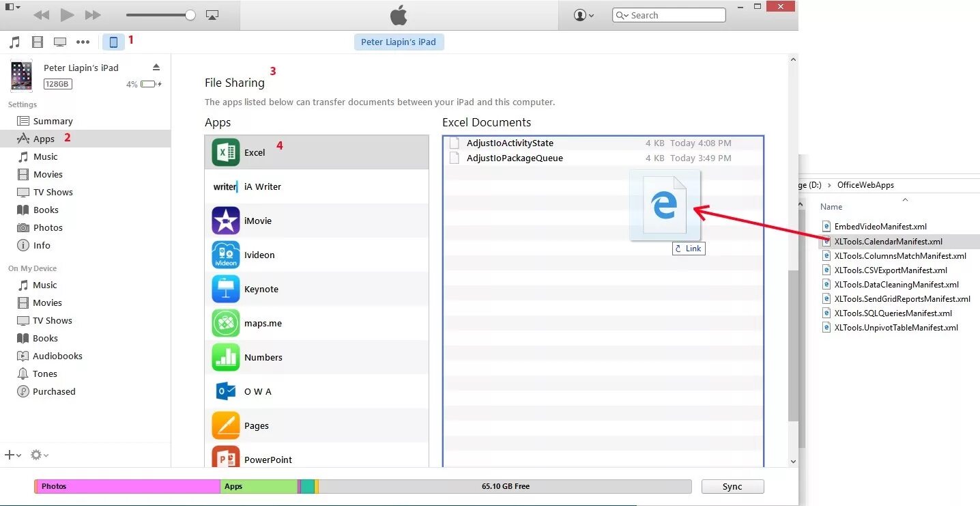
Task: Select EmbedVideoManifest.xml in Explorer
Action: tap(880, 227)
